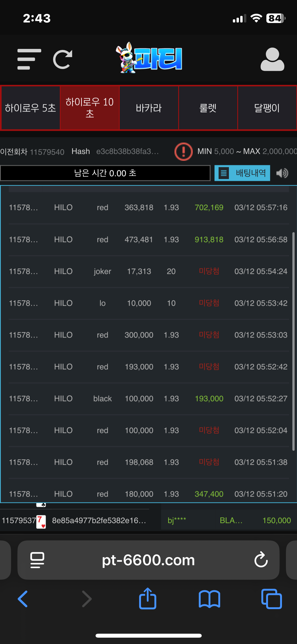Viewport: 297px width, 644px height.
Task: Select the 바카라 tab
Action: pos(149,108)
